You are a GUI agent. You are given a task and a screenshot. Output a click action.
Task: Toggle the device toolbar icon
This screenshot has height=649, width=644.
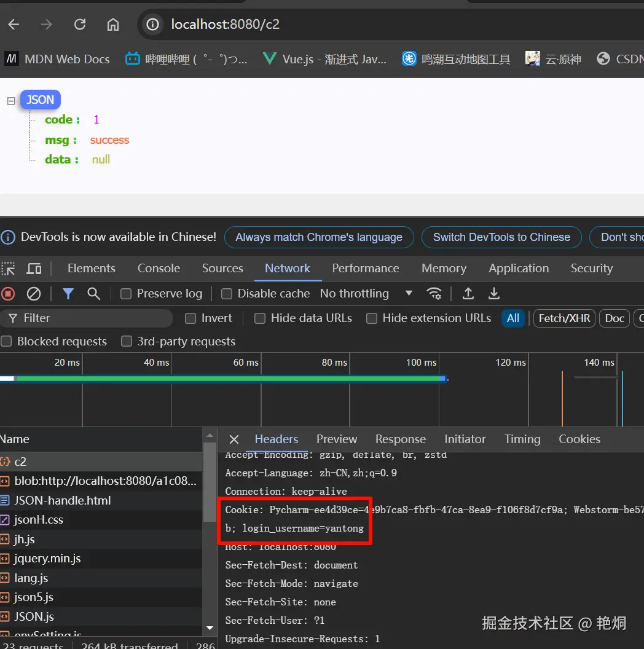tap(34, 269)
